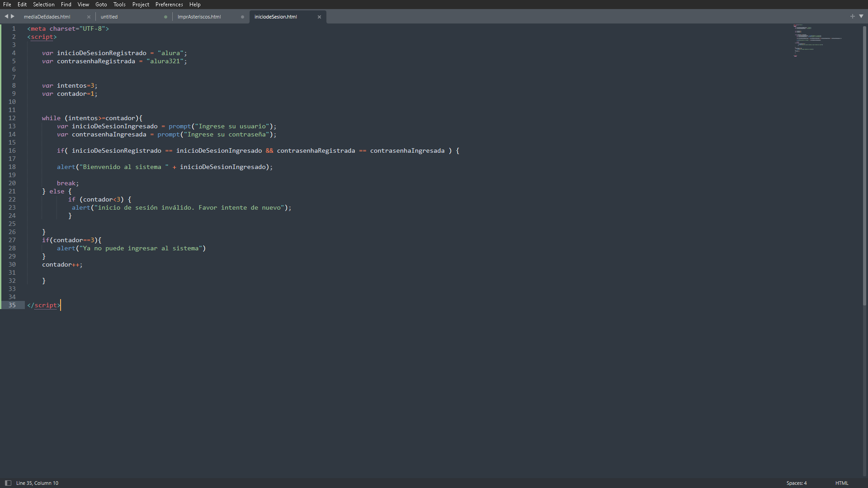The height and width of the screenshot is (488, 868).
Task: Open the Selection menu
Action: point(44,5)
